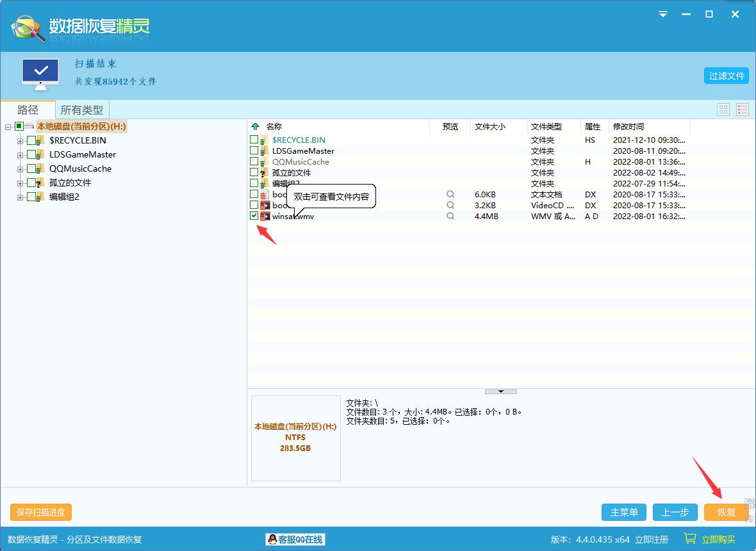Viewport: 756px width, 551px height.
Task: Click the sort arrow beside 名称 column
Action: [x=255, y=126]
